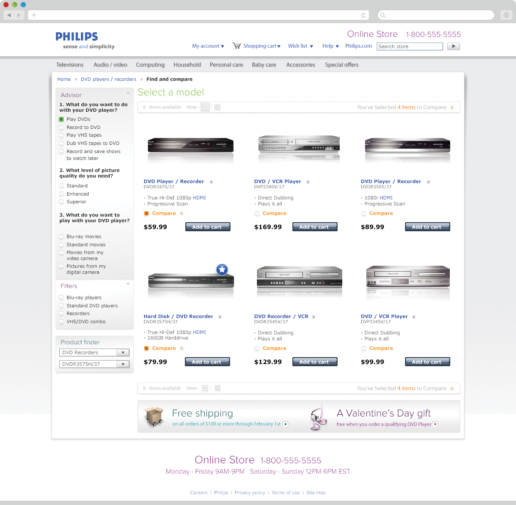The height and width of the screenshot is (505, 516).
Task: Open Wish list dropdown
Action: click(x=300, y=46)
